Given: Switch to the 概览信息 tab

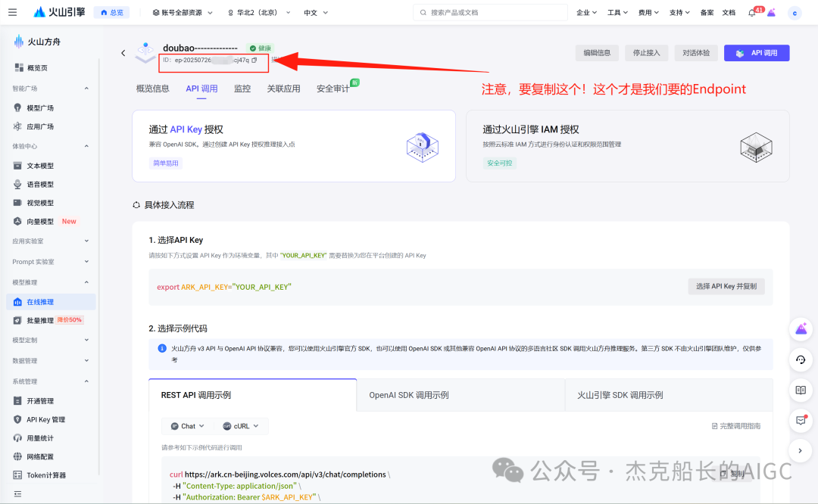Looking at the screenshot, I should pos(152,89).
